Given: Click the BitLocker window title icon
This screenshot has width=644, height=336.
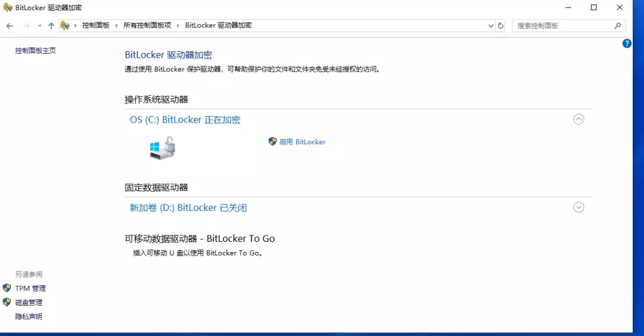Looking at the screenshot, I should point(7,7).
